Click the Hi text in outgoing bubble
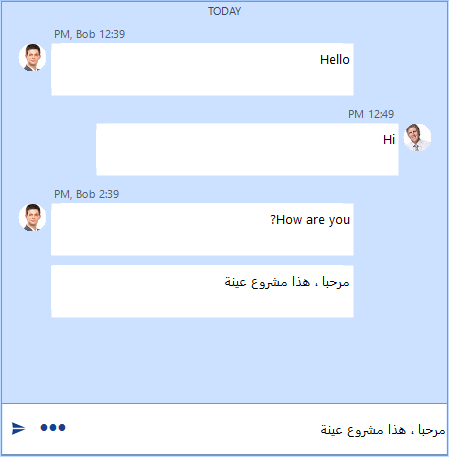Image resolution: width=449 pixels, height=457 pixels. 389,140
